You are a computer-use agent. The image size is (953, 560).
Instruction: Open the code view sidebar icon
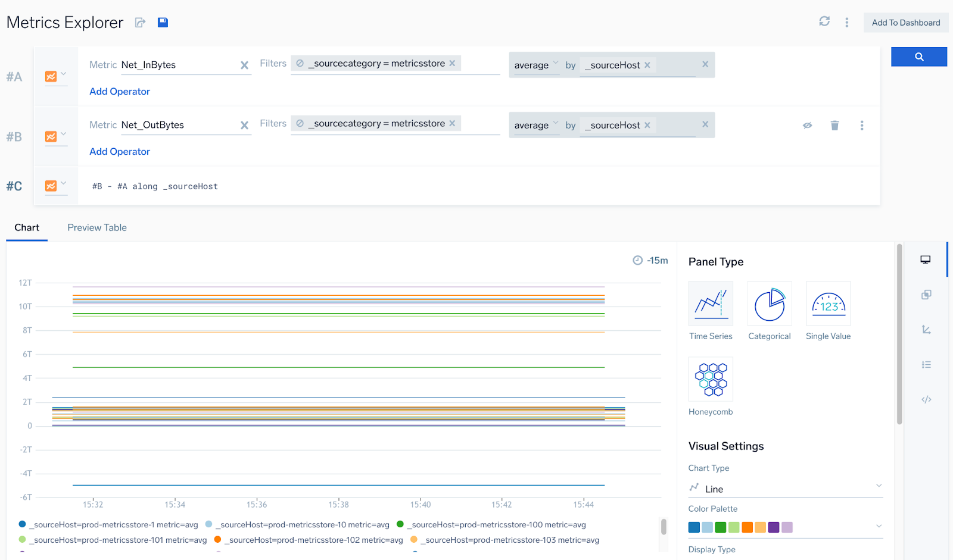tap(926, 400)
